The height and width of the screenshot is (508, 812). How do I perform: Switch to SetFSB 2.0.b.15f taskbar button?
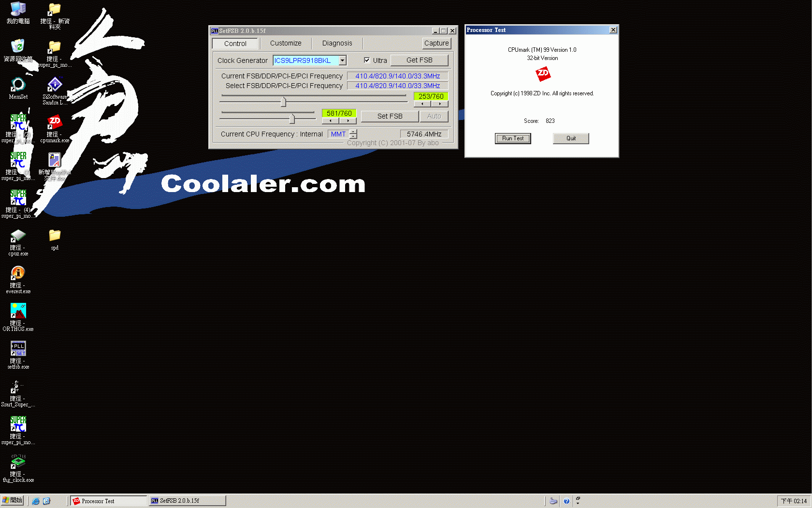tap(188, 501)
